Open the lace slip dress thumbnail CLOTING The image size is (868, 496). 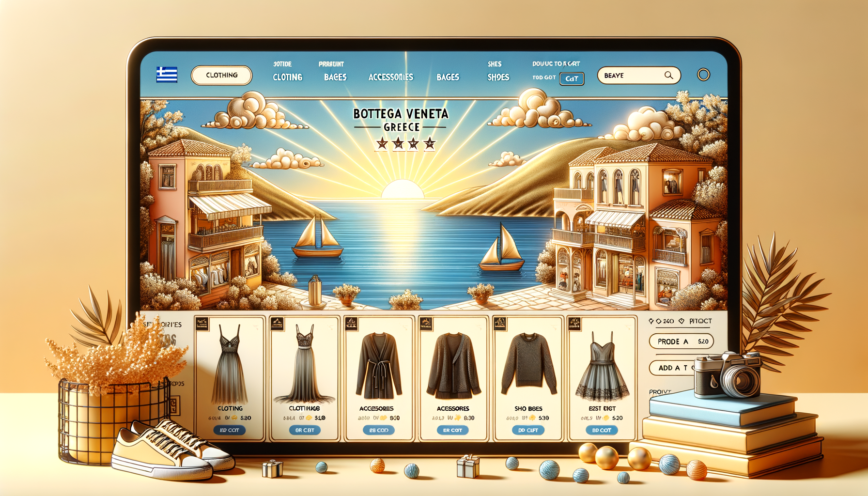point(230,363)
